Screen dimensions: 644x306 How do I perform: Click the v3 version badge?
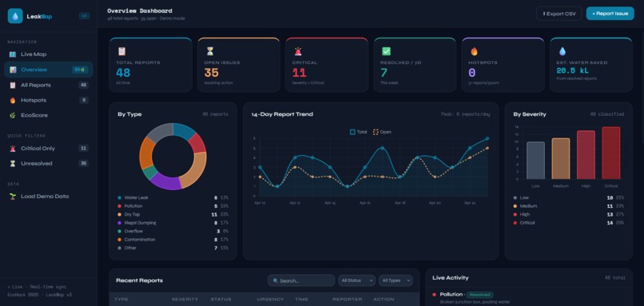pyautogui.click(x=84, y=16)
